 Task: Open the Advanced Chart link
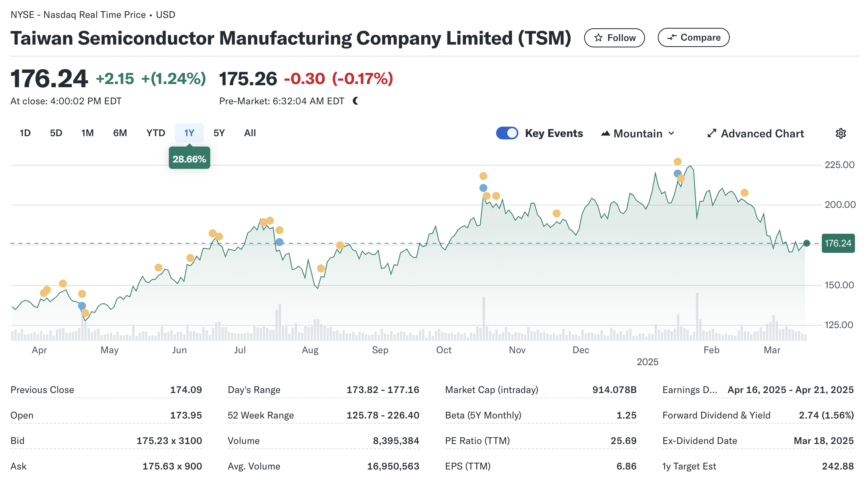coord(762,133)
